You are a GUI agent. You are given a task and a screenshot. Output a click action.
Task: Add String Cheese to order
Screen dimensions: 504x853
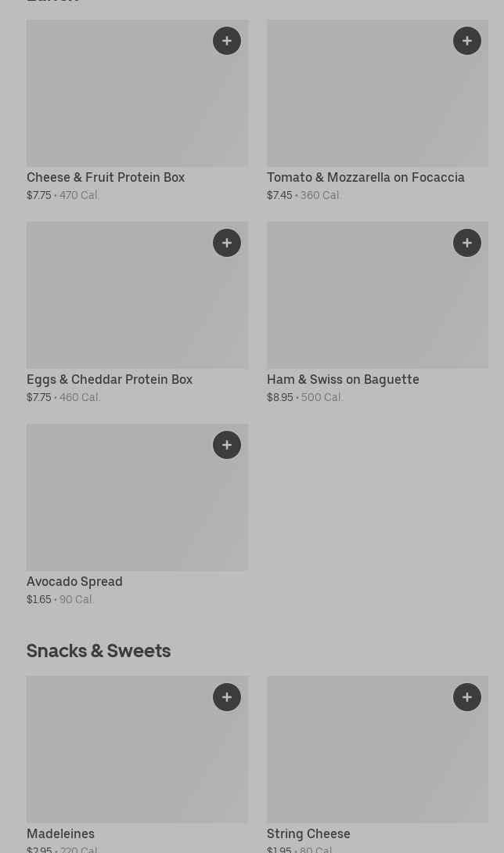click(467, 697)
